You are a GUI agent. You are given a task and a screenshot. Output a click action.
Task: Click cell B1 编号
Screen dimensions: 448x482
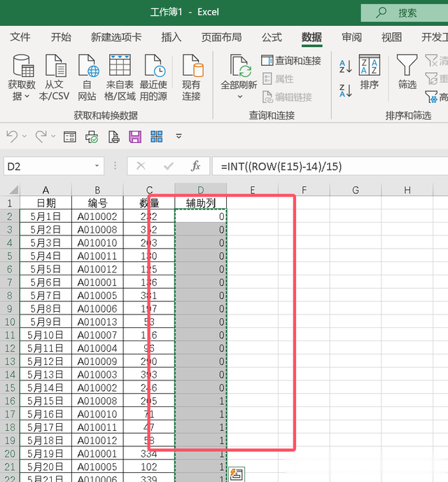[x=97, y=203]
